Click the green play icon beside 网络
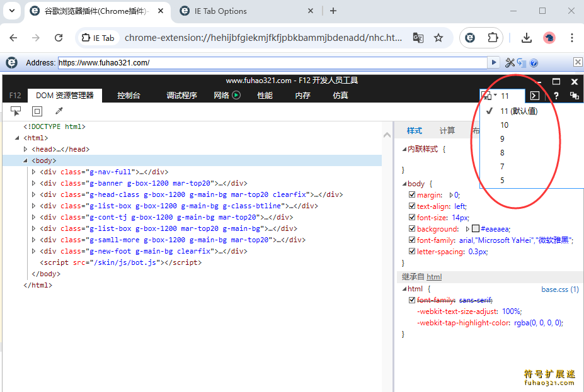 236,95
